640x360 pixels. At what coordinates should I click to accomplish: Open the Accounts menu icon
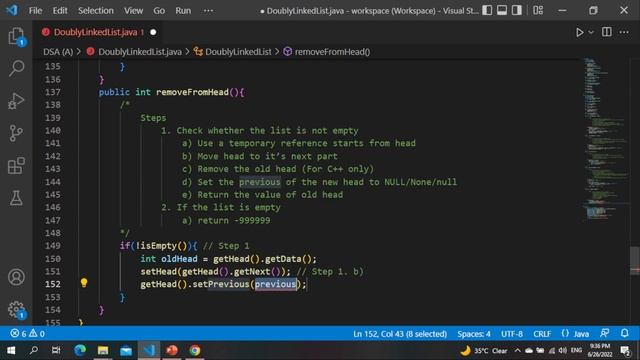tap(16, 277)
